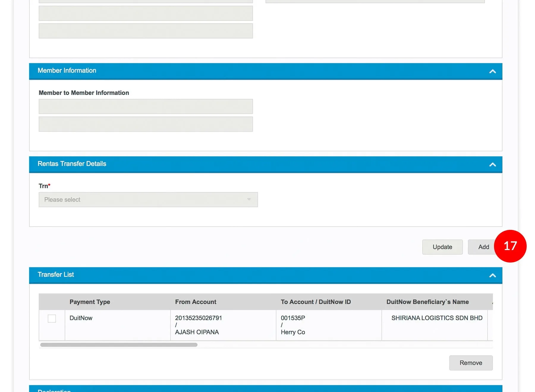Focus second Member to Member Information field
535x392 pixels.
coord(146,124)
